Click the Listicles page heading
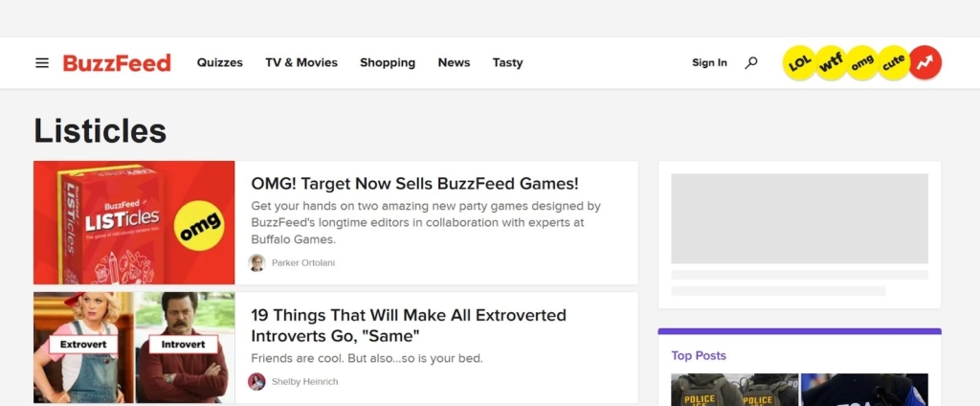 tap(100, 131)
